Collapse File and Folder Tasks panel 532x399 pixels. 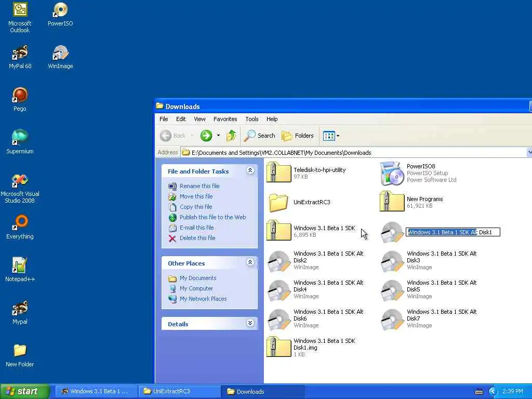tap(250, 170)
